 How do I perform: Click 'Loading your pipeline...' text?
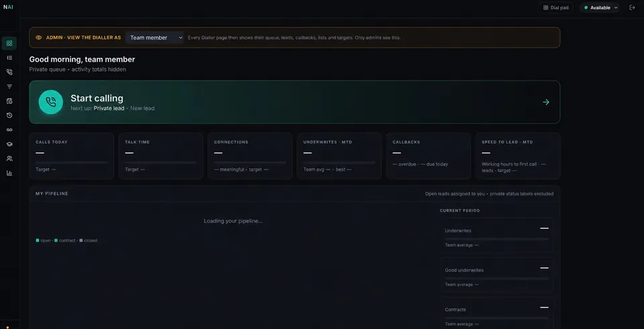coord(233,220)
